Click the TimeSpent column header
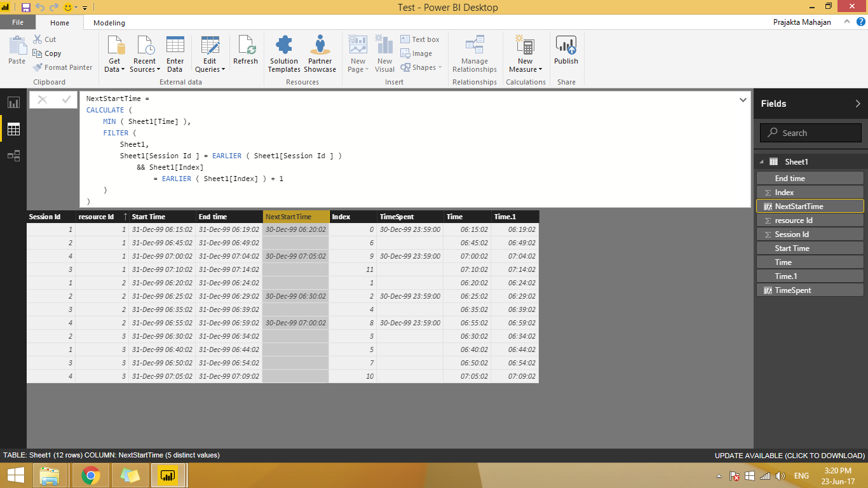 point(410,217)
